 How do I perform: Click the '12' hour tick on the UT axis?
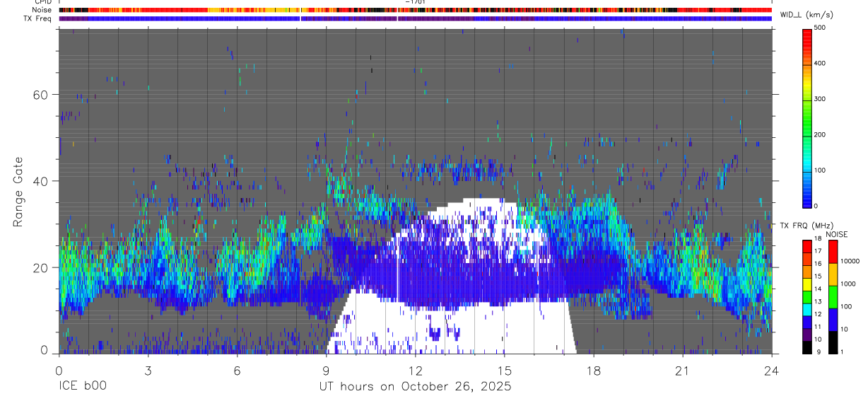415,370
